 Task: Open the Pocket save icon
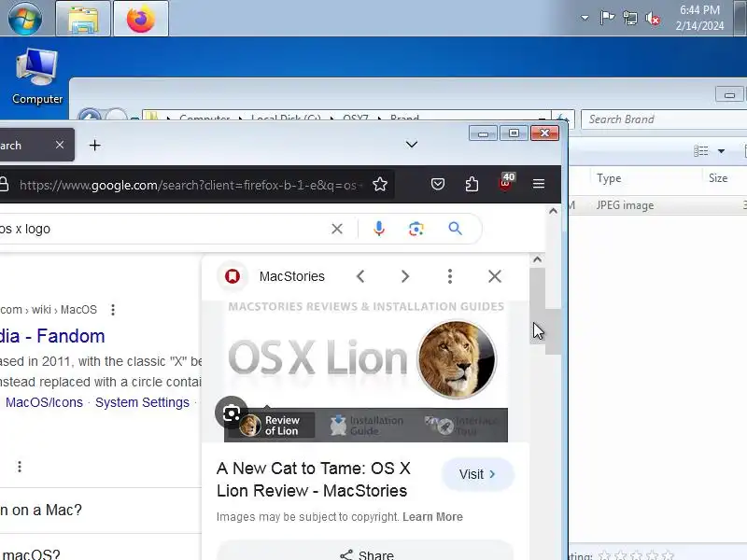coord(437,184)
